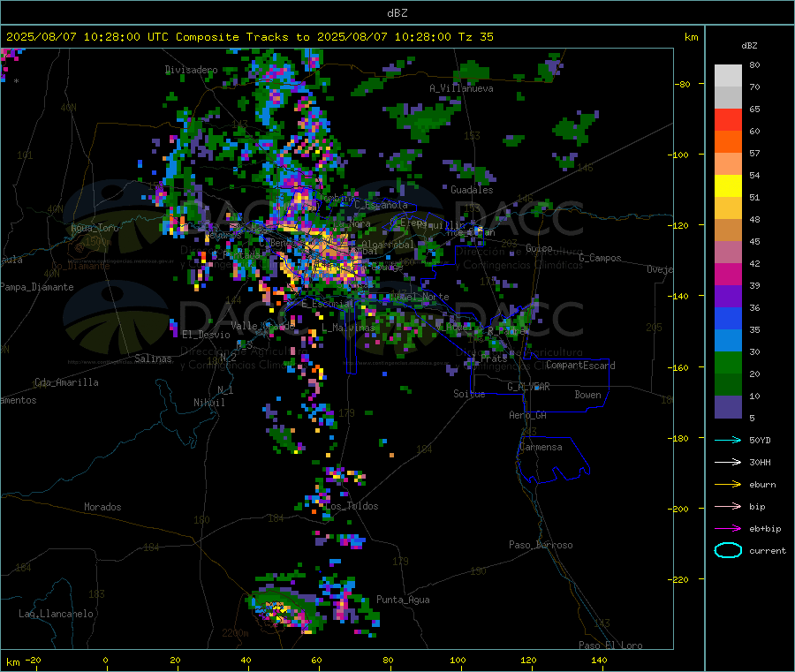
Task: Click the blue Carmensa district outline polygon
Action: 553,460
